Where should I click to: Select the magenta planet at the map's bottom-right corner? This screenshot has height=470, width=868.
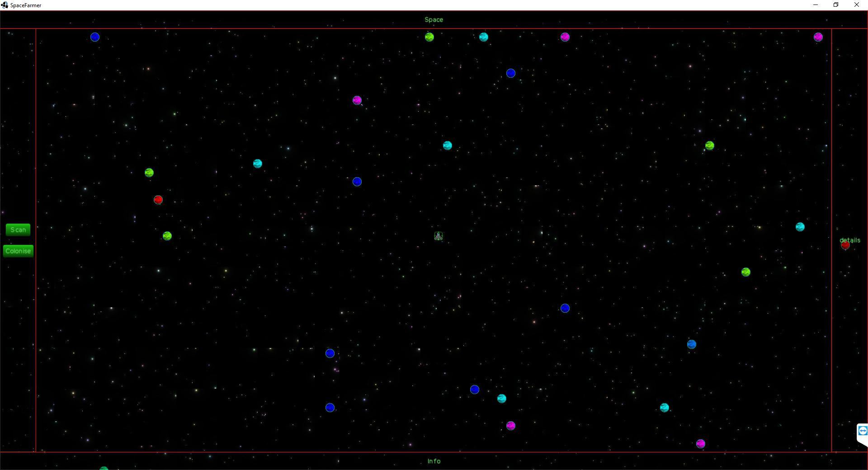[x=701, y=444]
